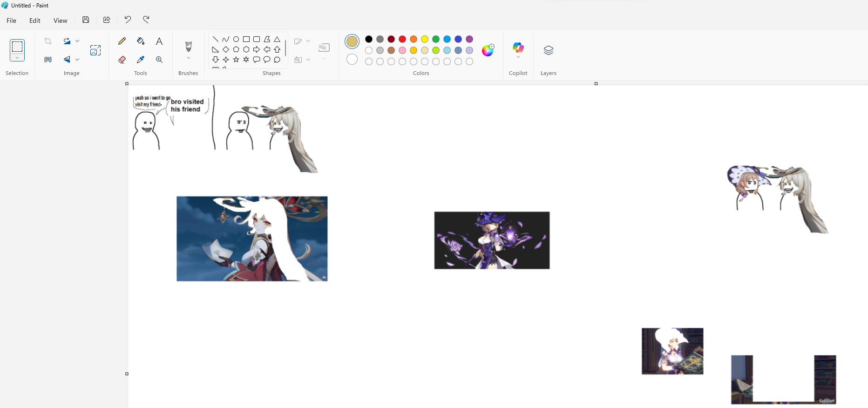Click the Rotate image icon
The image size is (868, 408).
tap(67, 41)
